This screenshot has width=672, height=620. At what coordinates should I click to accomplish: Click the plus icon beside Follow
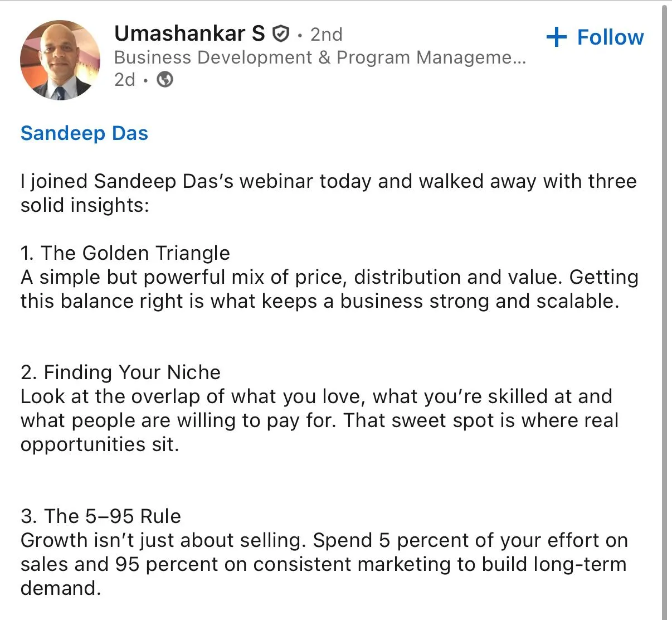(x=557, y=37)
